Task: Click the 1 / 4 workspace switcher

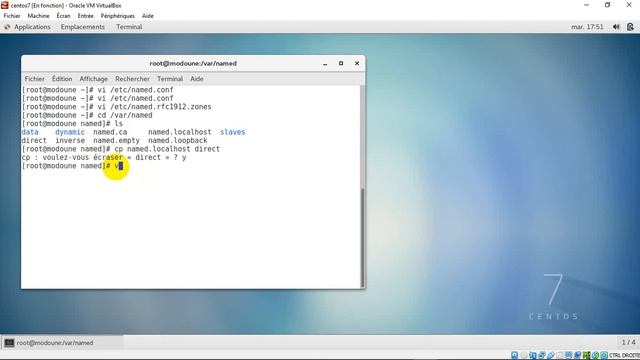Action: point(629,342)
